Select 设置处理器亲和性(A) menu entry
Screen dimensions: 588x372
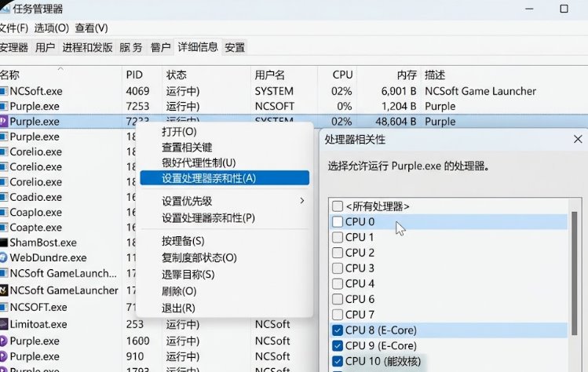tap(225, 178)
